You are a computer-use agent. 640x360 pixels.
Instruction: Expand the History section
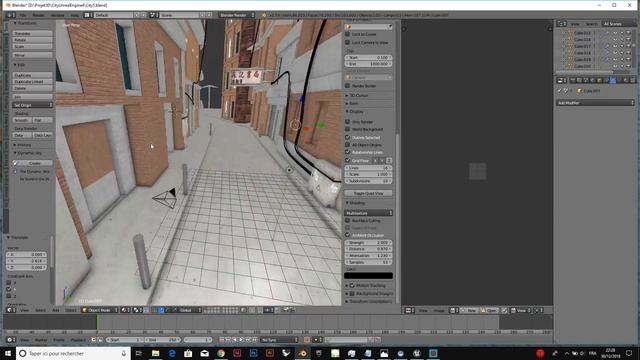click(x=22, y=145)
